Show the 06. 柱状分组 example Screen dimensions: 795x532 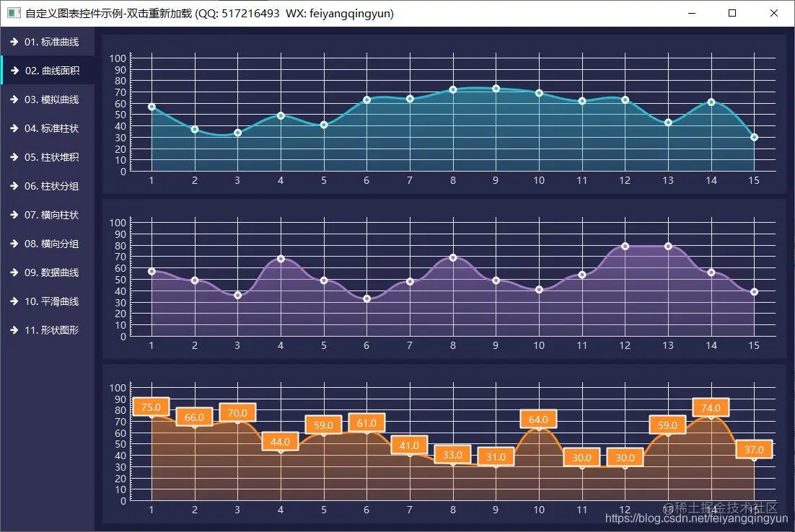(47, 186)
